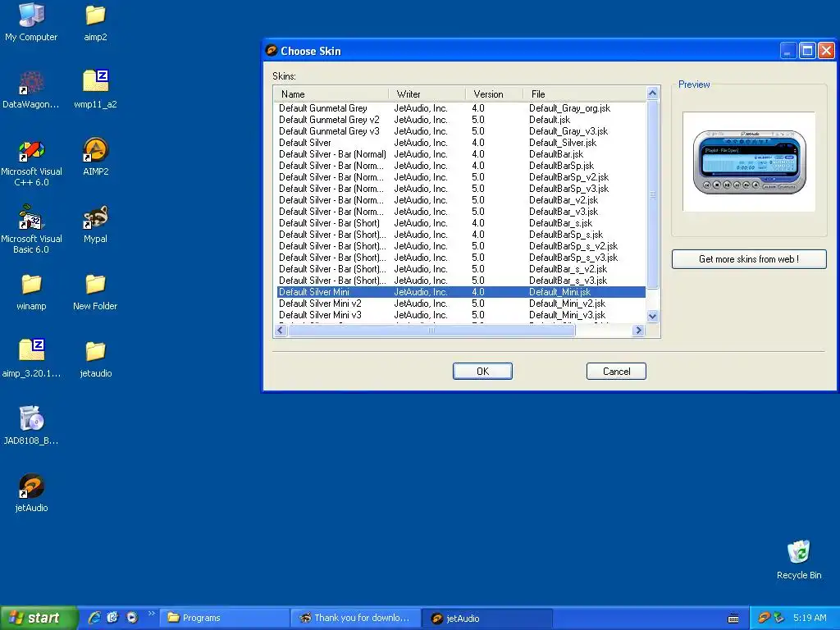Select Default Silver Mini v2 skin
The width and height of the screenshot is (840, 630).
[x=461, y=304]
